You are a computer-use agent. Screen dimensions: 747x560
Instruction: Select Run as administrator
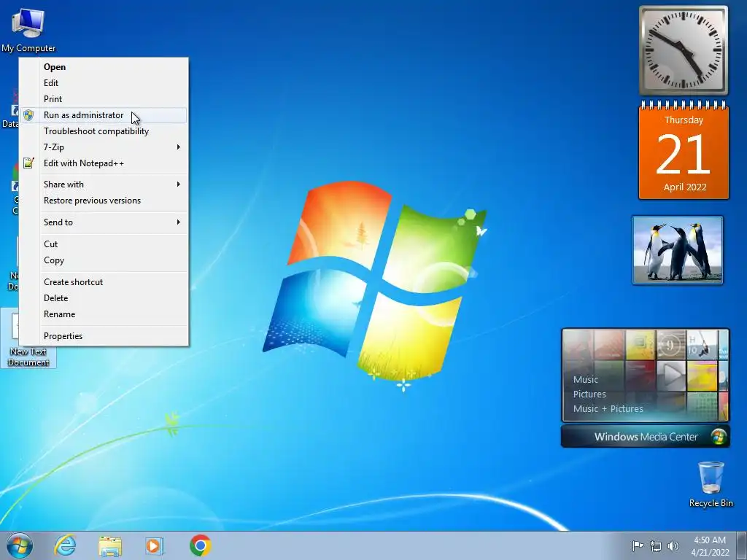coord(104,115)
